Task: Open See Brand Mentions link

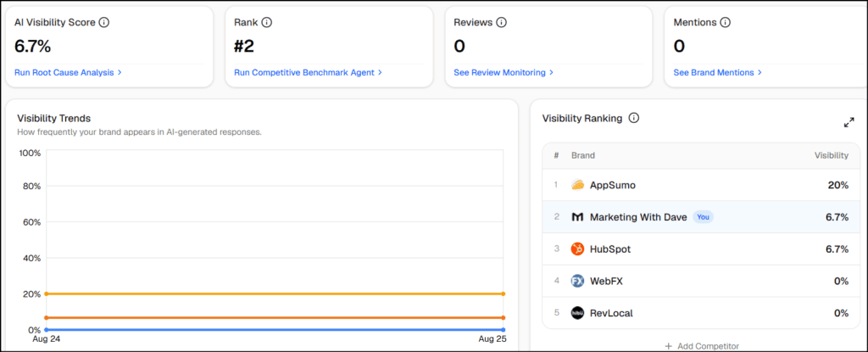Action: point(717,73)
